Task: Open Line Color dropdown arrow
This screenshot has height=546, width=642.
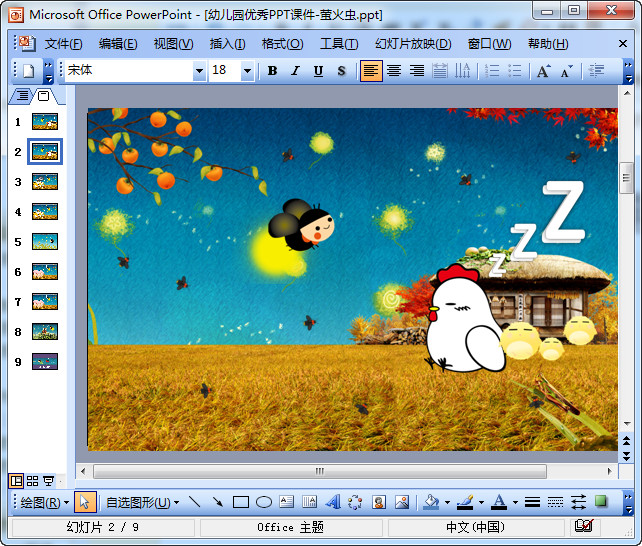Action: click(x=481, y=502)
